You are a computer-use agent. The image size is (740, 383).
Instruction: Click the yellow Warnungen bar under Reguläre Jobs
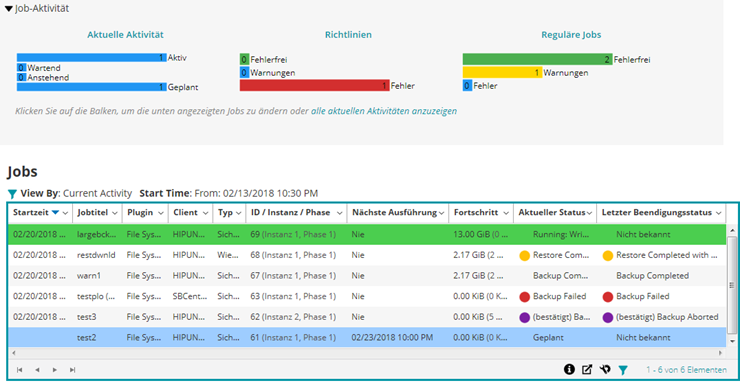click(502, 72)
